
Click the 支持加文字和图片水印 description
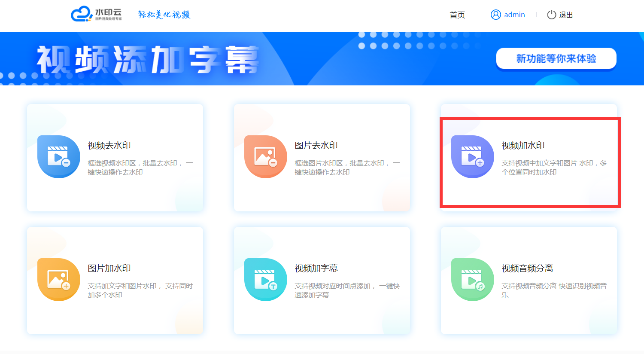[x=140, y=290]
